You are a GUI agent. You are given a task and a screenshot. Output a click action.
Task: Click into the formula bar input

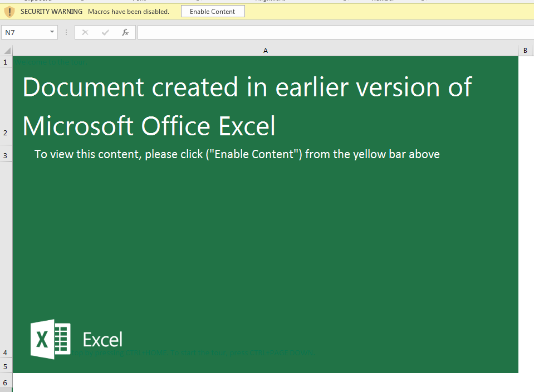(x=335, y=32)
